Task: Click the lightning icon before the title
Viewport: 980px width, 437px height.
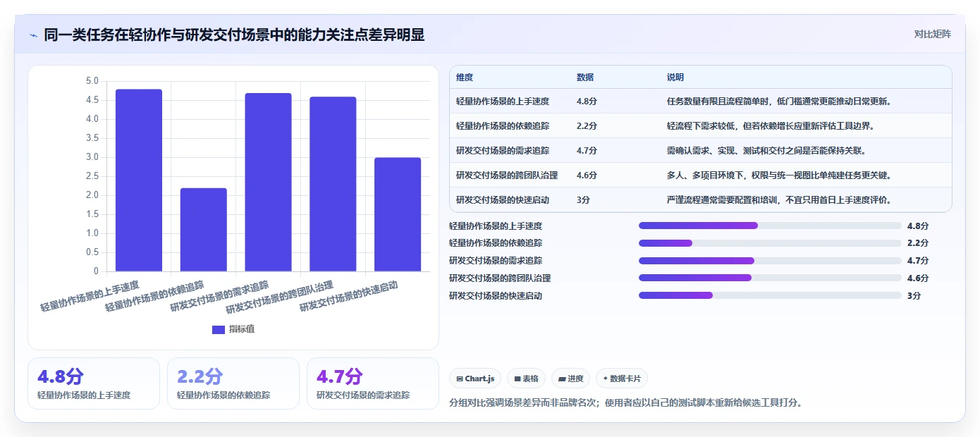Action: click(x=33, y=35)
